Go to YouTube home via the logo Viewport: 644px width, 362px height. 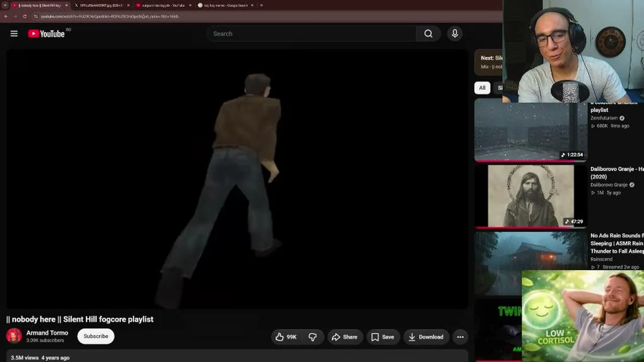46,34
